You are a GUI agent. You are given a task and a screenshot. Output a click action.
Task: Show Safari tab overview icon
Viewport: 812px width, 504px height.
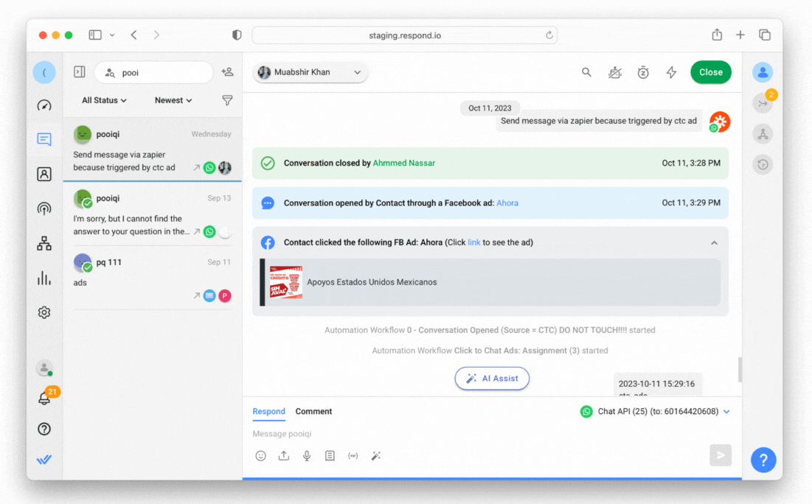tap(764, 35)
